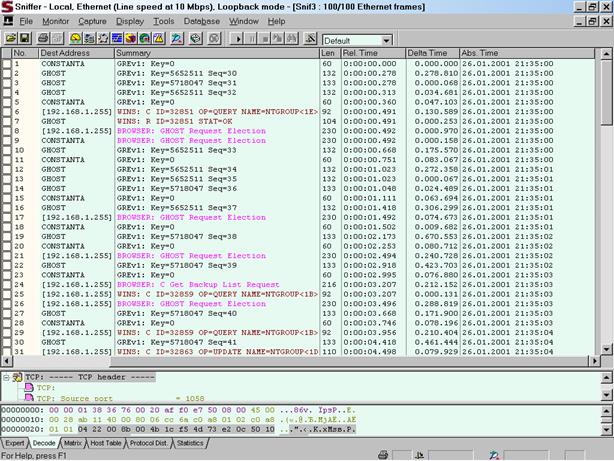Mark the checkbox beside frame 6
The image size is (614, 461).
7,111
